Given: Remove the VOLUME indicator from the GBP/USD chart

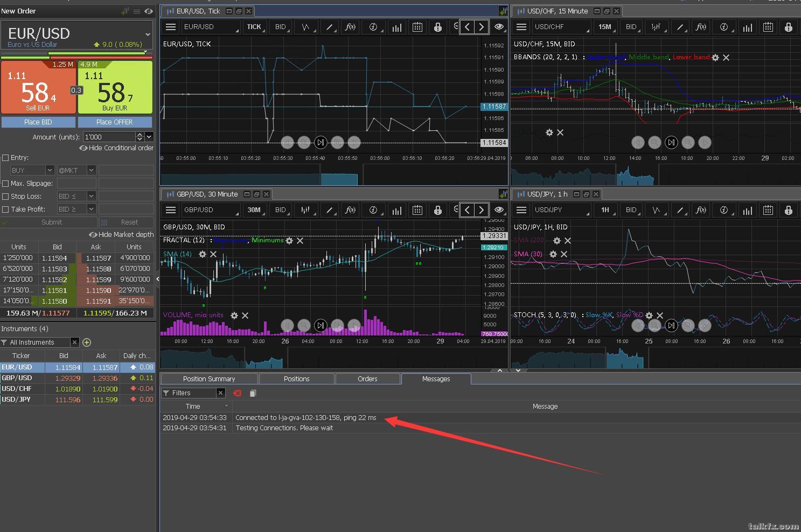Looking at the screenshot, I should click(x=245, y=316).
